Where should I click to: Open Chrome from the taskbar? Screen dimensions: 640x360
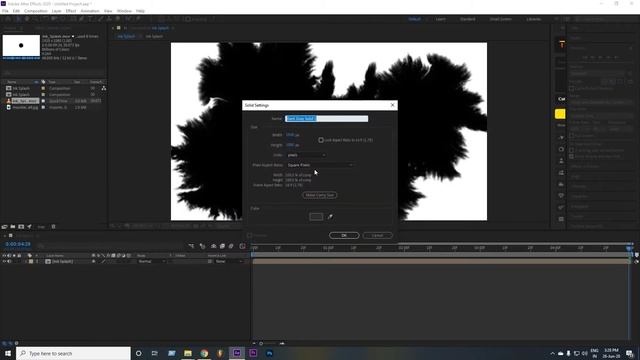coord(204,353)
